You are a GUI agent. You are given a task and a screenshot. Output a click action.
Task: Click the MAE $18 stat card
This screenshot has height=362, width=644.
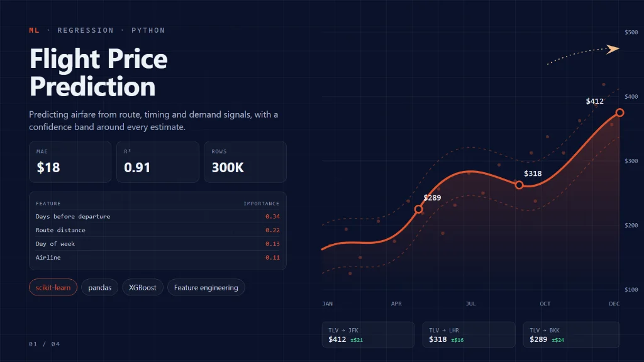pyautogui.click(x=70, y=162)
